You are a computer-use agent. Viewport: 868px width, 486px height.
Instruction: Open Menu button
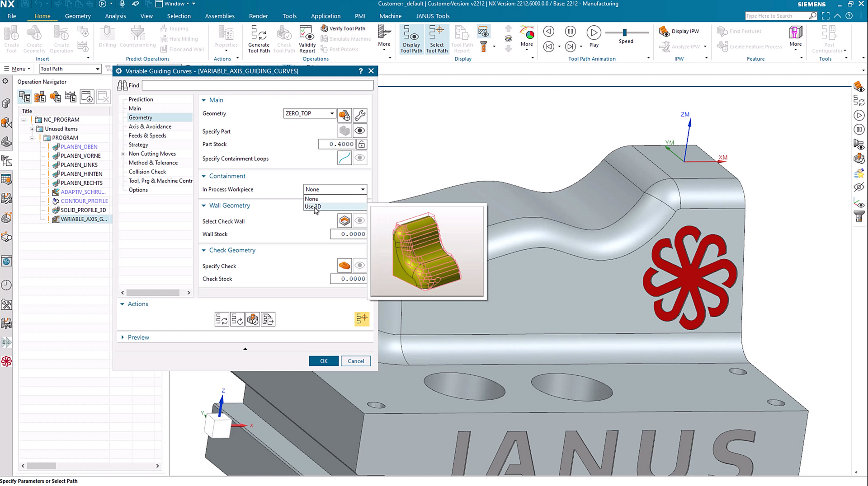(x=17, y=69)
